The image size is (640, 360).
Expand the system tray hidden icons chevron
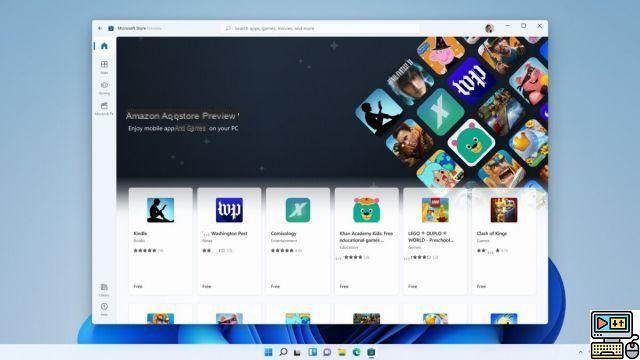point(580,352)
